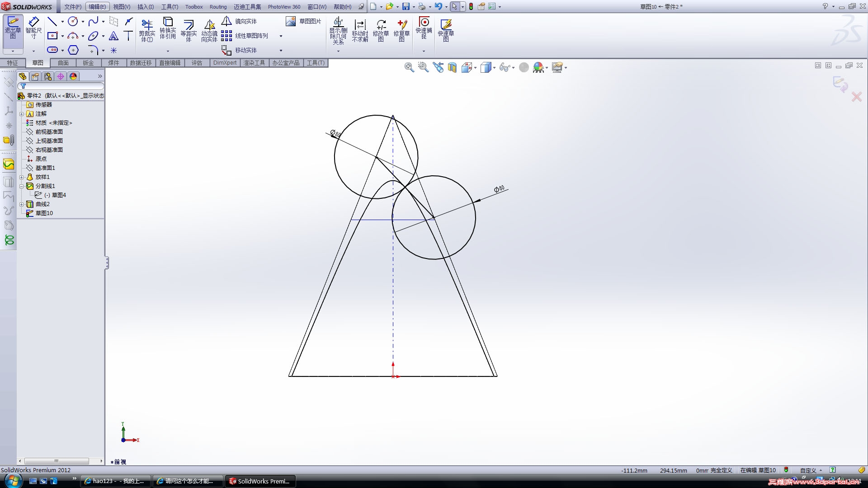Viewport: 868px width, 488px height.
Task: Select 草图10 in the feature tree
Action: coord(44,213)
